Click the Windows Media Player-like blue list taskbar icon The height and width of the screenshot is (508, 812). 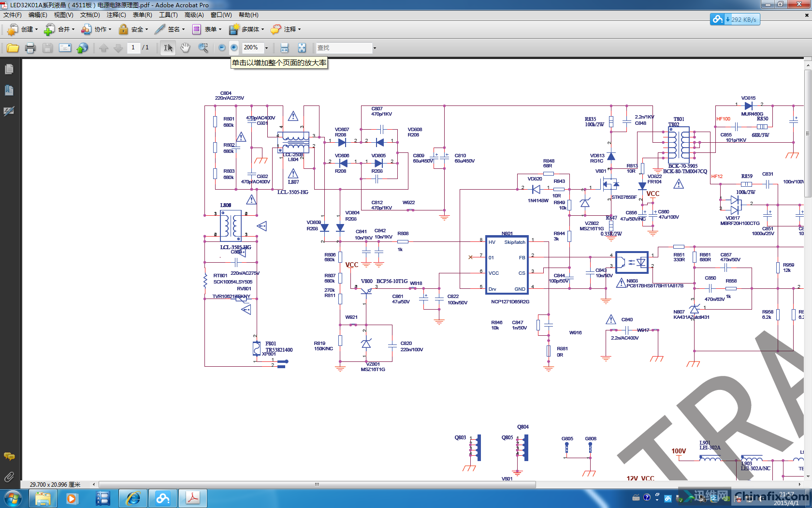point(102,498)
